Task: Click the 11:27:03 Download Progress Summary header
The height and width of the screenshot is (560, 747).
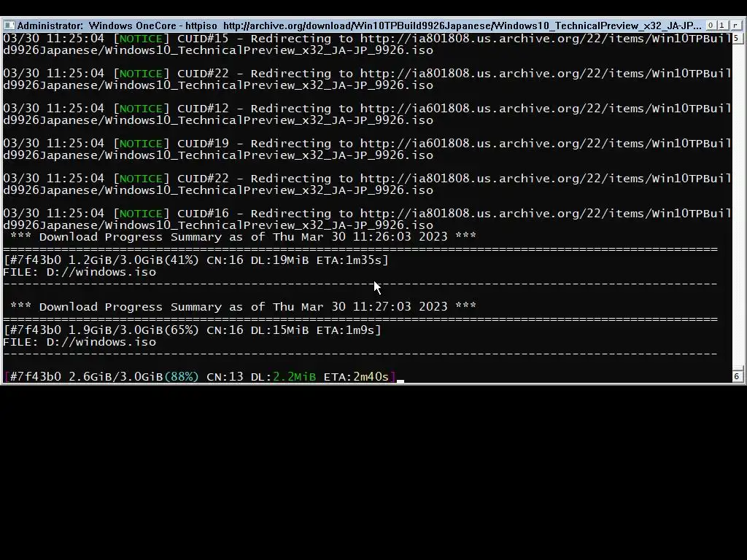Action: 243,307
